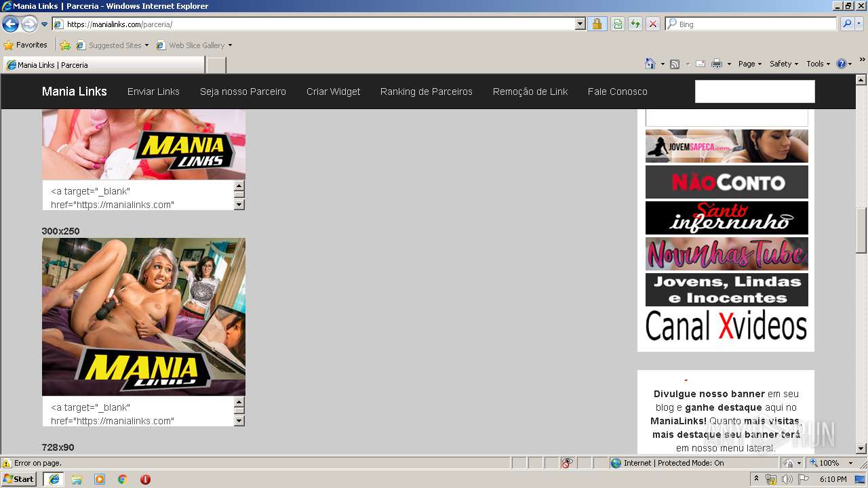Focus the address bar URL field
Image resolution: width=868 pixels, height=488 pixels.
pos(313,24)
